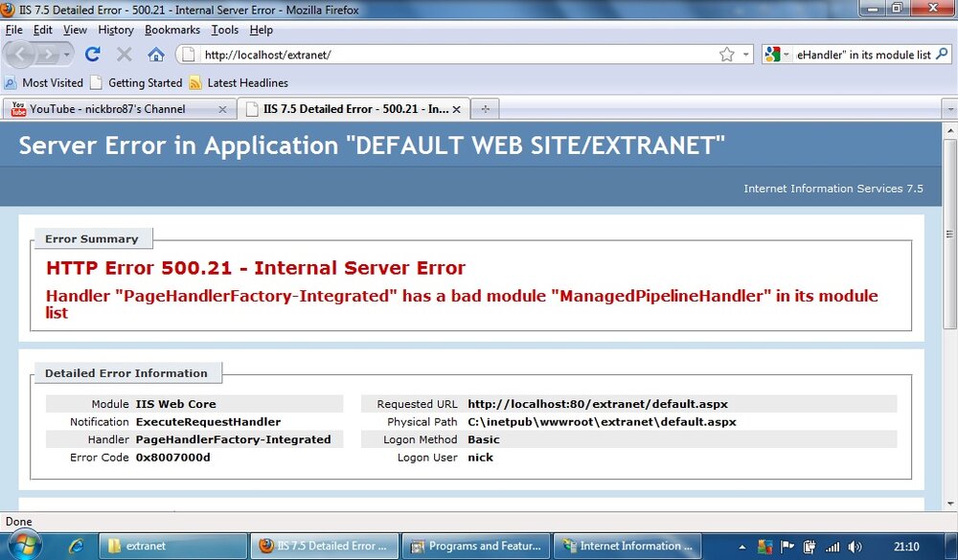Viewport: 958px width, 560px height.
Task: Bookmark the page with the star icon
Action: tap(726, 55)
